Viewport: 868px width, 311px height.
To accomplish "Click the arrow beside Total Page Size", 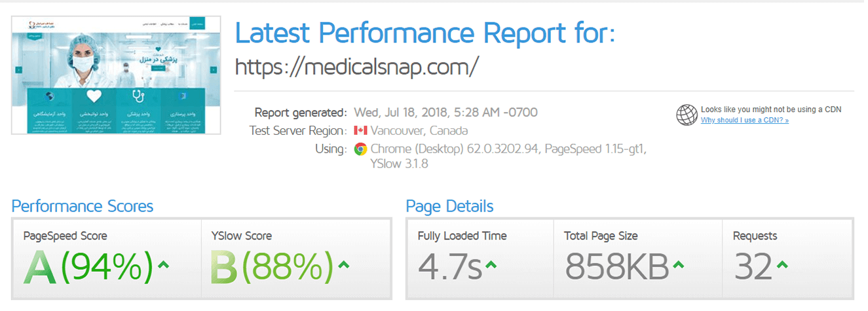I will pos(679,265).
